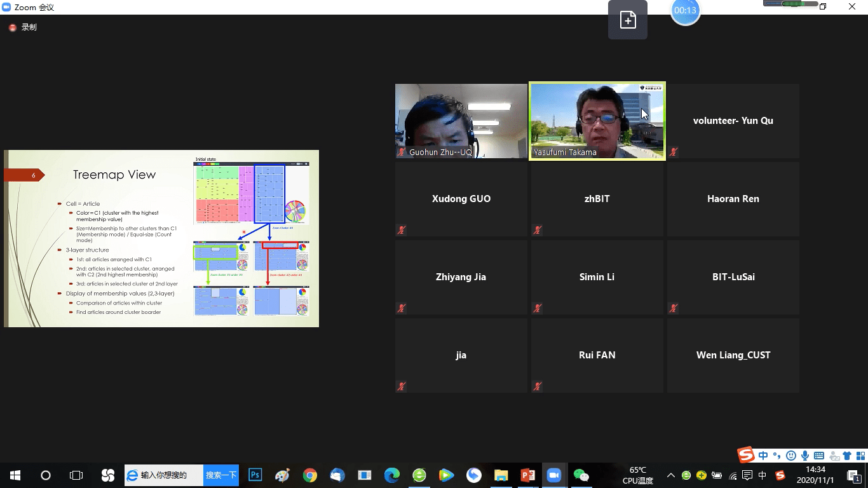Click the Zoom taskbar icon
Screen dimensions: 868x488
click(554, 475)
